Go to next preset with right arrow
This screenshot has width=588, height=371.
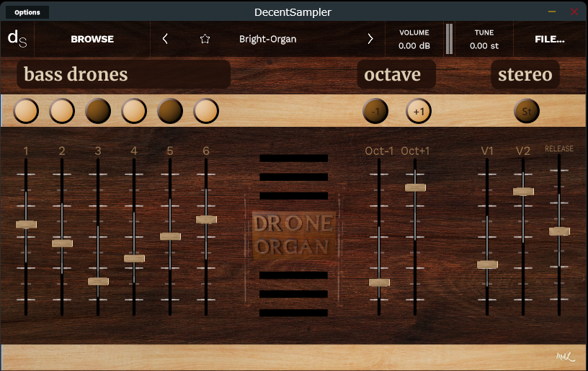[x=370, y=39]
